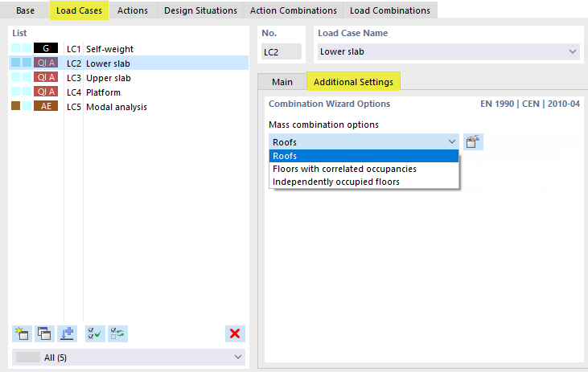
Task: Open the Main tab
Action: pos(282,82)
